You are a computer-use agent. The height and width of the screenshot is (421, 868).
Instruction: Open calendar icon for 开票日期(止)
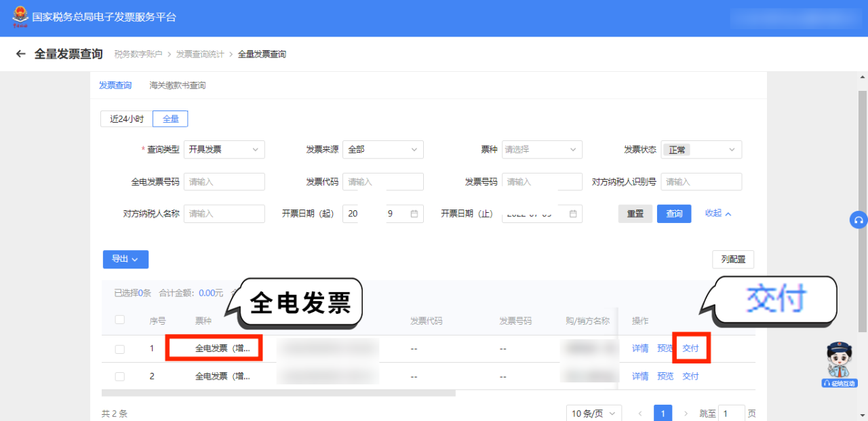coord(573,214)
